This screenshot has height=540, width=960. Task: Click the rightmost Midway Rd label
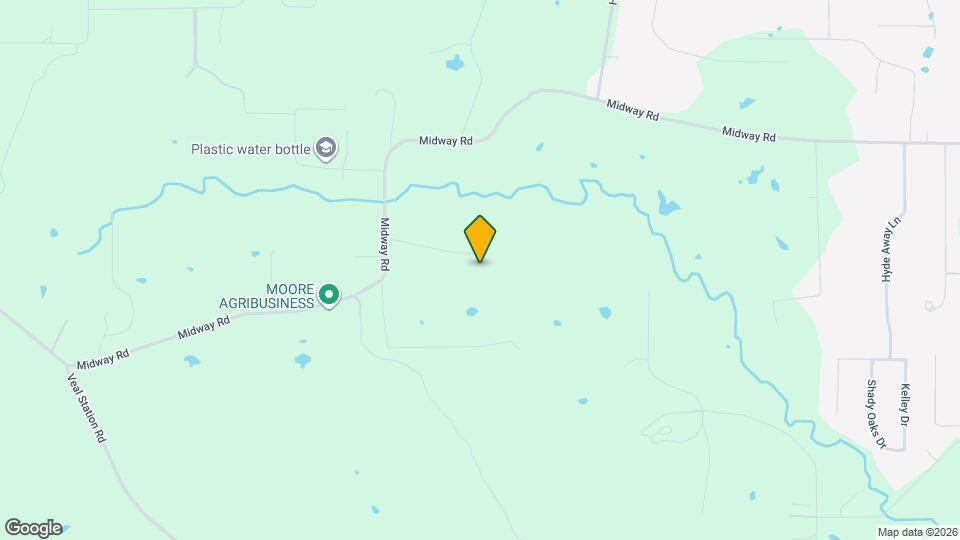coord(748,134)
